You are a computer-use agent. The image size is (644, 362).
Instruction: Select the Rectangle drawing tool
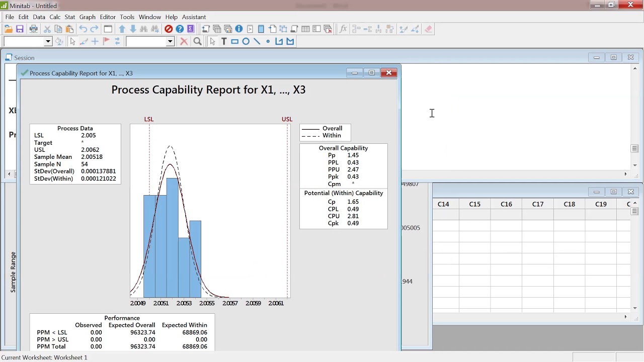click(x=235, y=42)
